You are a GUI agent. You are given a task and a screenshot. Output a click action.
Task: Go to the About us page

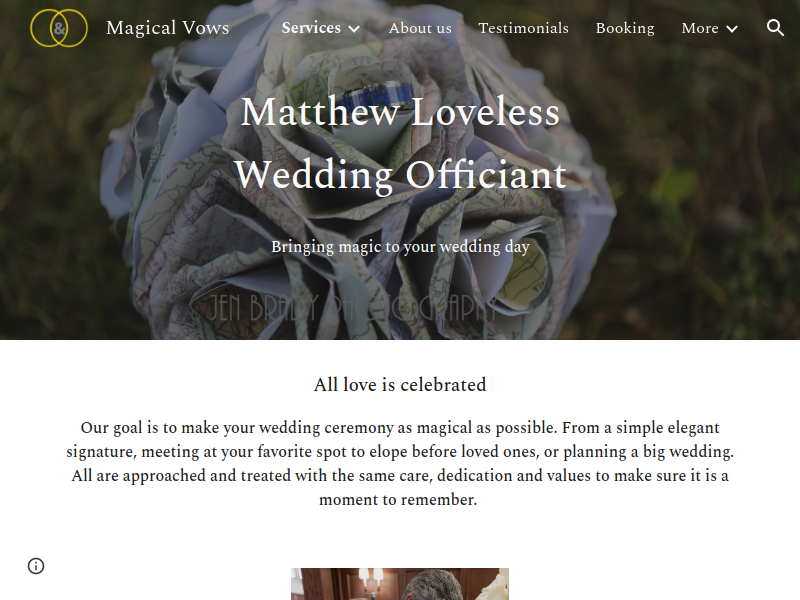[420, 28]
